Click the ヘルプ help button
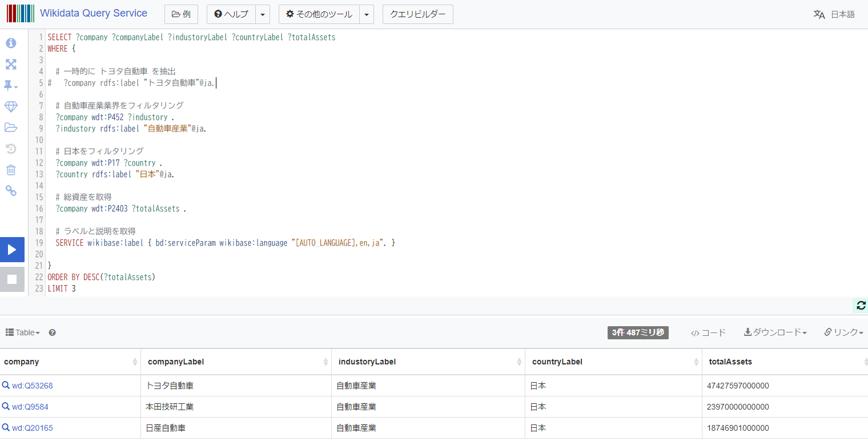Screen dimensions: 868x445 (x=231, y=14)
